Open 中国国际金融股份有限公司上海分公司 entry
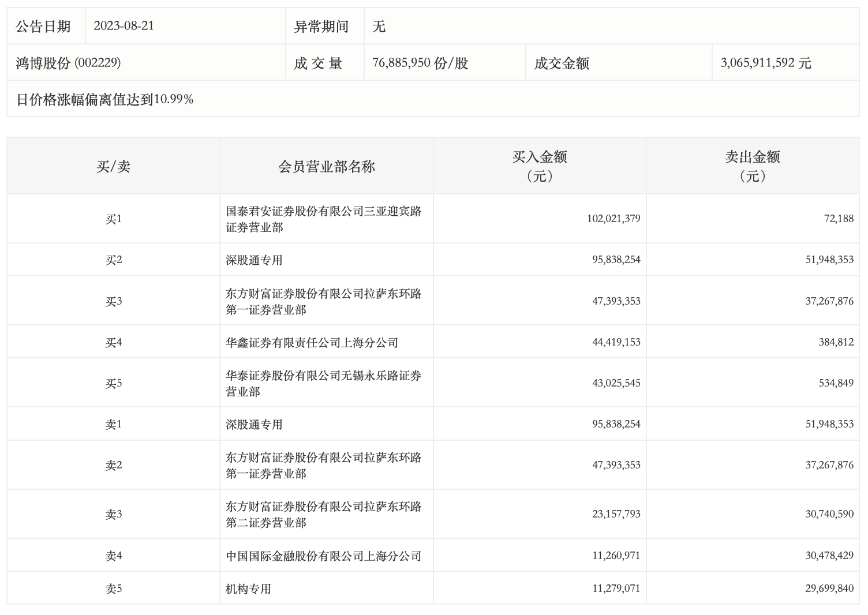 tap(323, 556)
